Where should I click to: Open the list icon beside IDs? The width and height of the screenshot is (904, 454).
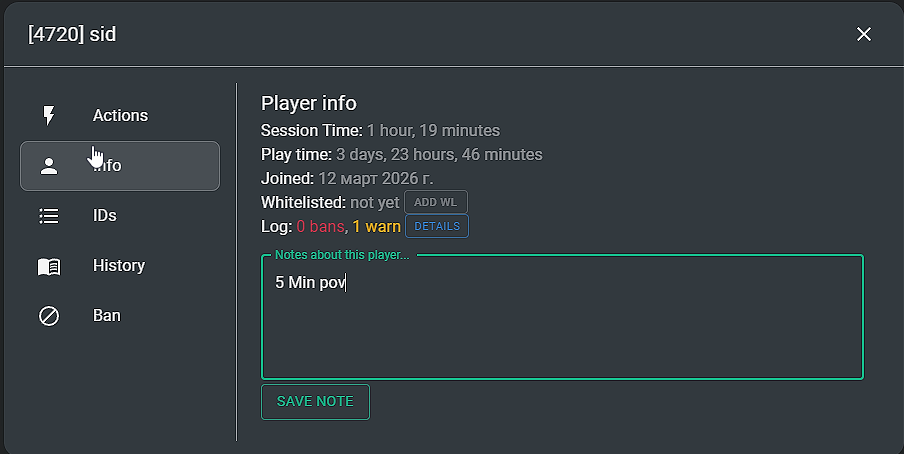pyautogui.click(x=49, y=216)
